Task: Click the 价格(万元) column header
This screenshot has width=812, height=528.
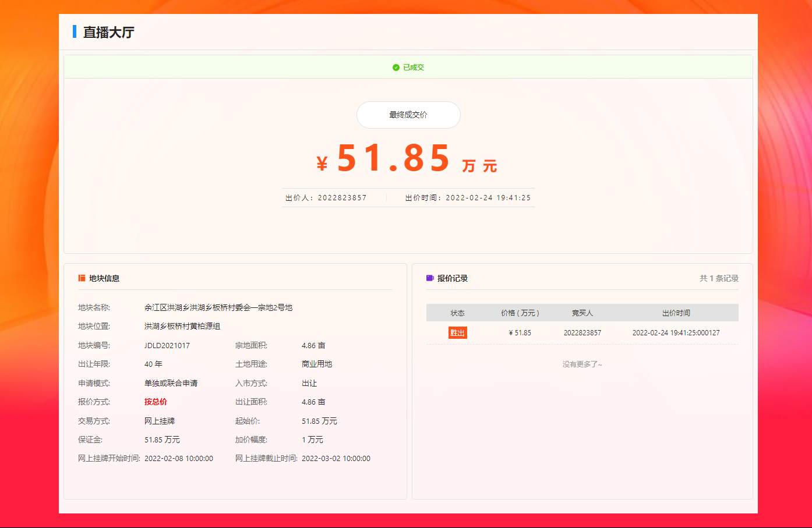Action: (520, 313)
